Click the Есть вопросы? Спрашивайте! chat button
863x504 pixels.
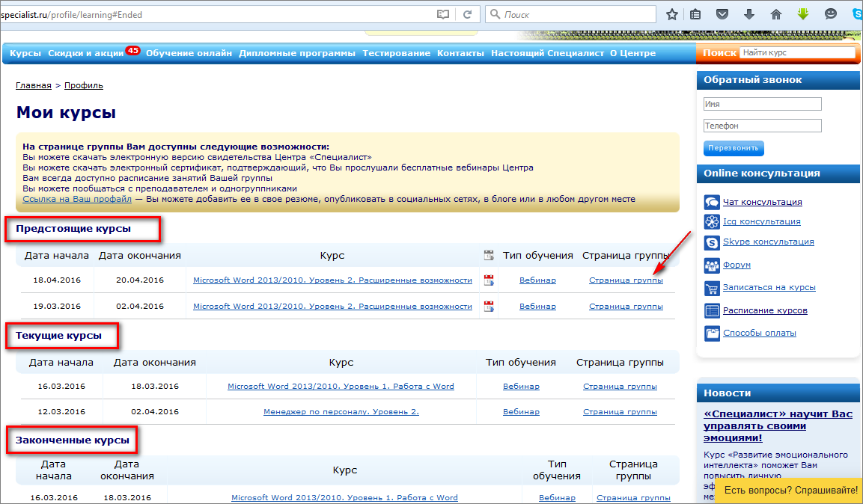click(x=790, y=490)
